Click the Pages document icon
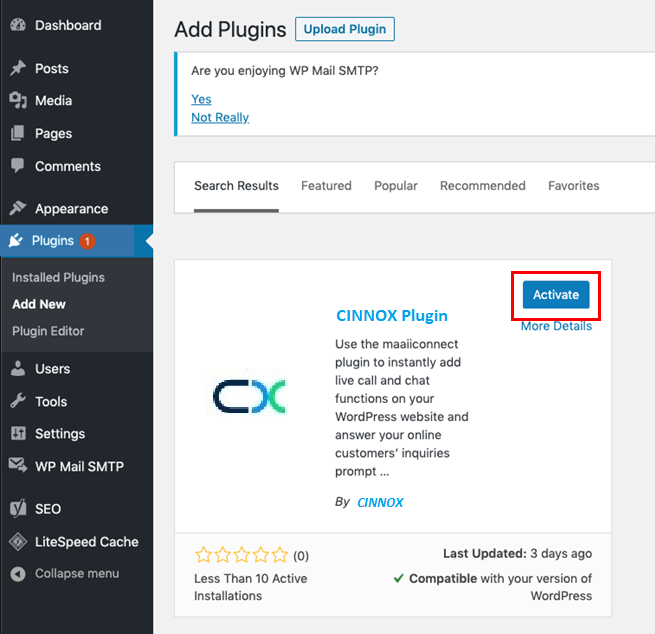Viewport: 655px width, 634px height. (x=18, y=133)
